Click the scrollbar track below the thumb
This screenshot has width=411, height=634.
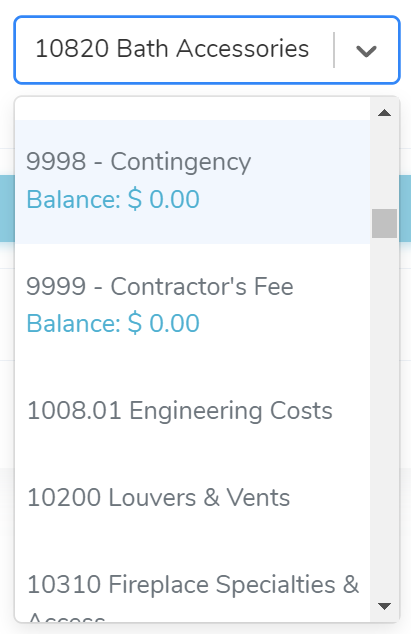click(x=384, y=416)
